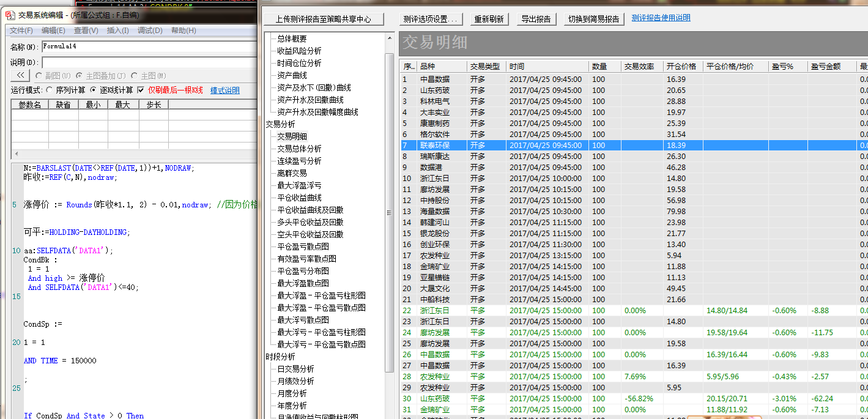Viewport: 868px width, 419px height.
Task: Click the formula editor window title icon
Action: point(10,14)
